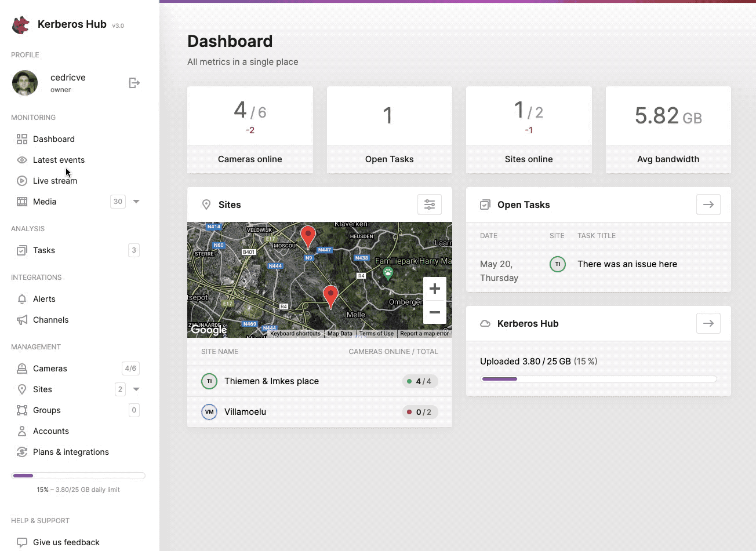Open Media using the film strip icon

point(21,201)
